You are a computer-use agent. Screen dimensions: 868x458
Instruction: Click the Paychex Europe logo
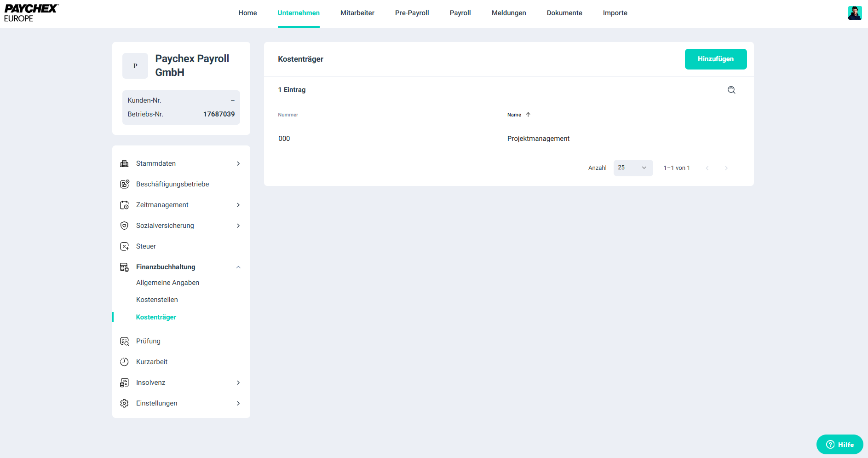tap(31, 13)
